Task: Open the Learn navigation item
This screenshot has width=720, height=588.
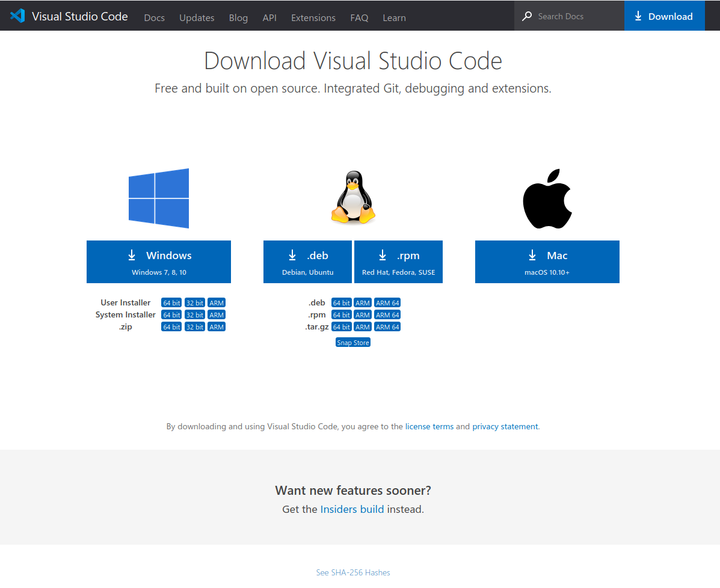Action: (x=394, y=17)
